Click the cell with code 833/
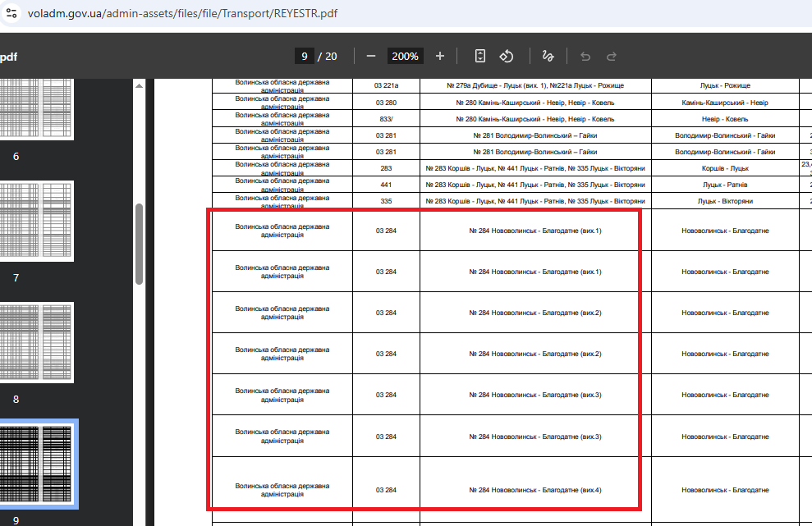The width and height of the screenshot is (812, 526). coord(386,119)
